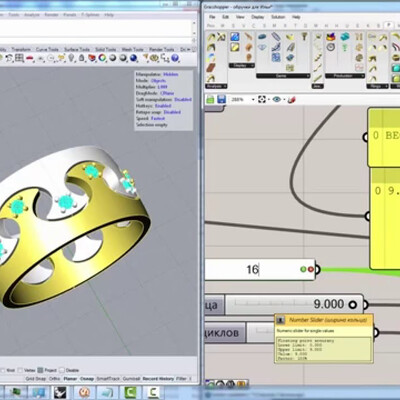Open the Grasshopper File menu
Image resolution: width=400 pixels, height=400 pixels.
point(212,17)
